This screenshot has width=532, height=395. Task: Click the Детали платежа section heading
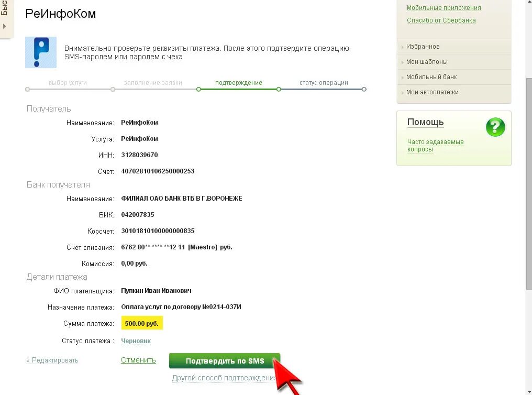(x=57, y=277)
